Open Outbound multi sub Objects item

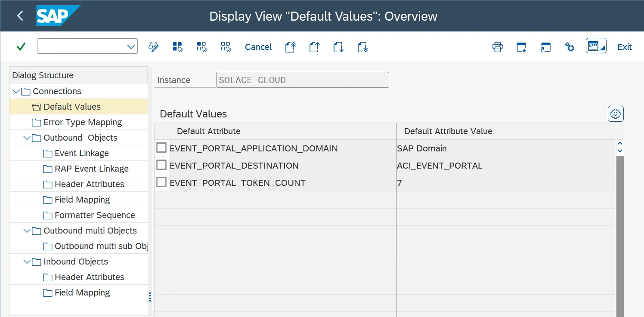[101, 246]
